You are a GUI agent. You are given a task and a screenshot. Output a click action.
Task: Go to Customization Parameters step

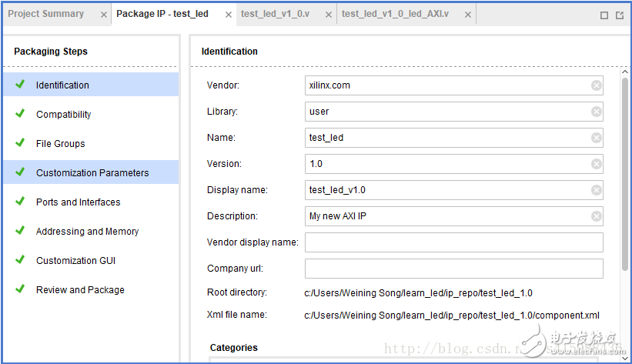[x=92, y=173]
